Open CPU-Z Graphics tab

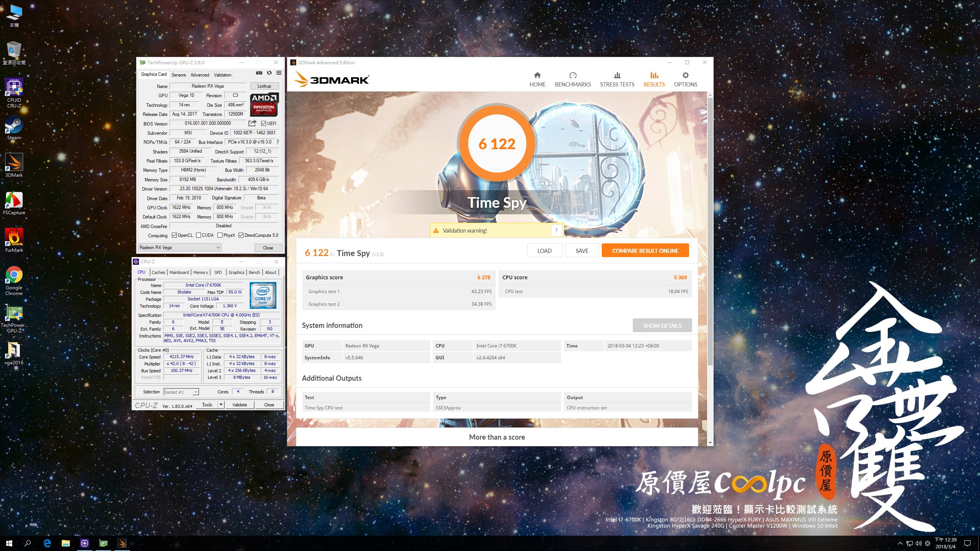click(236, 272)
